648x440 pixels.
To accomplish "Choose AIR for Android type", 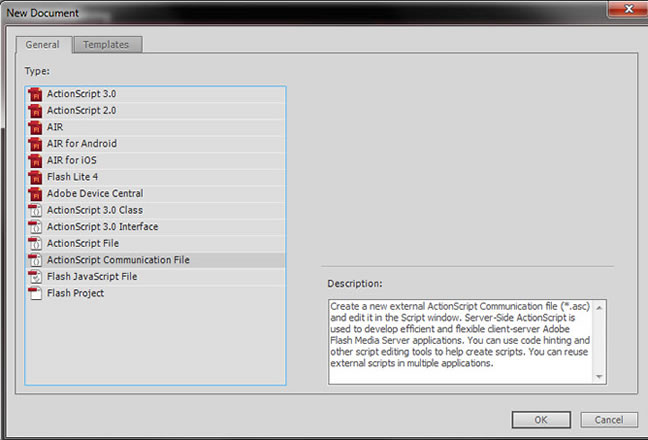I will pyautogui.click(x=155, y=144).
